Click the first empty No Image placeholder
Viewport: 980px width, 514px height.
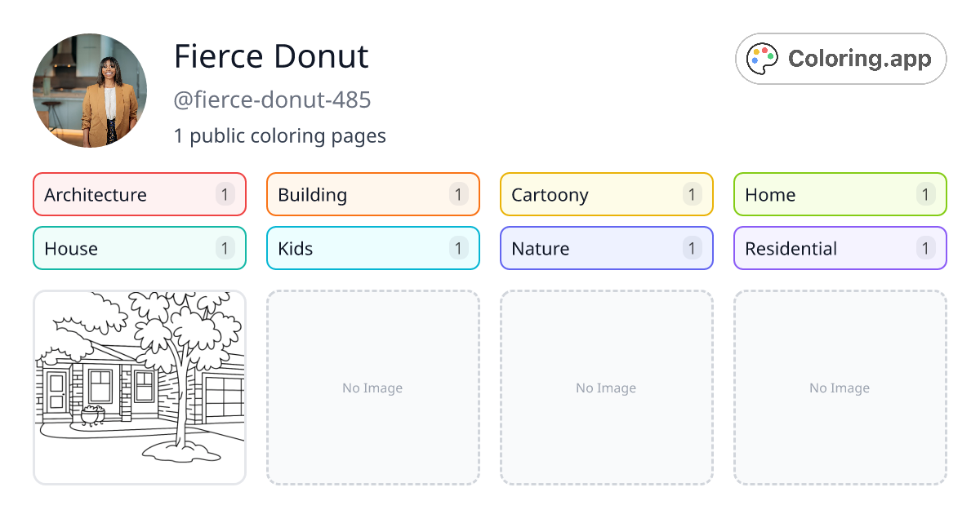tap(372, 388)
